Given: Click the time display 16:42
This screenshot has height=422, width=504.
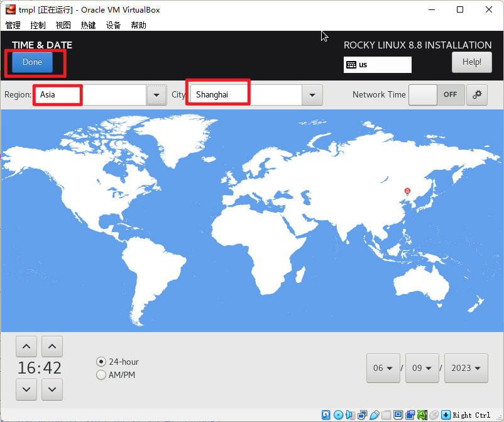Looking at the screenshot, I should tap(39, 368).
